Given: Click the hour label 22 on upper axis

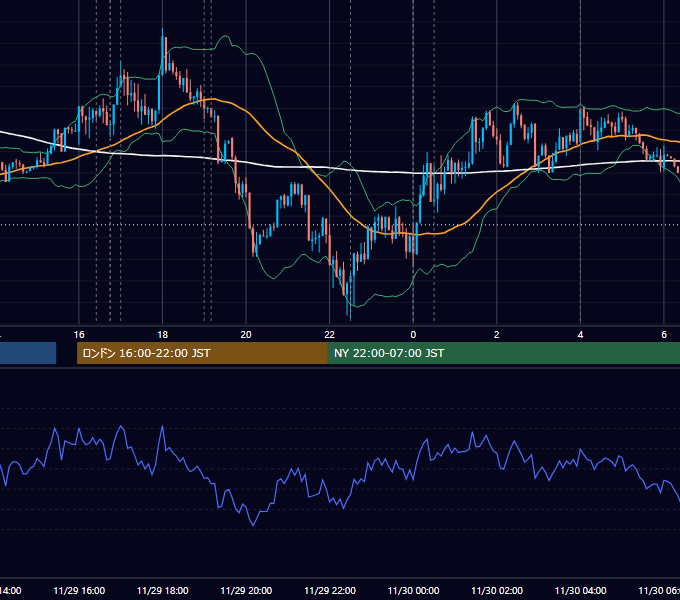Looking at the screenshot, I should point(330,335).
